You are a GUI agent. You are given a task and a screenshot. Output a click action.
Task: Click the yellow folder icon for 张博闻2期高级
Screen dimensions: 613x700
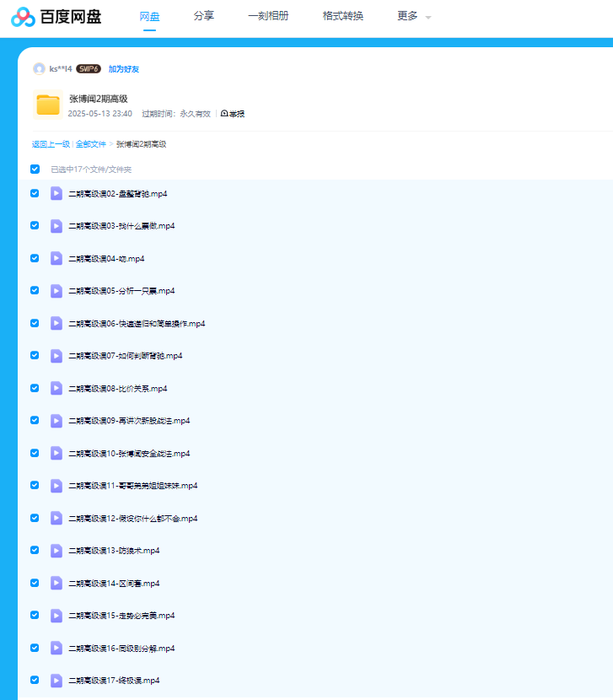point(48,105)
